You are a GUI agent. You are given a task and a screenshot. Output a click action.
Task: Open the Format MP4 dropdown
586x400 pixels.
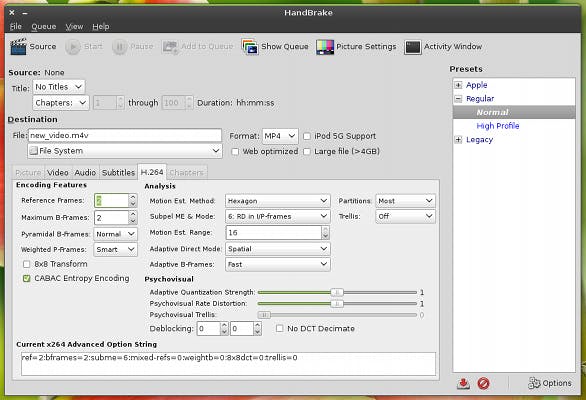coord(280,136)
